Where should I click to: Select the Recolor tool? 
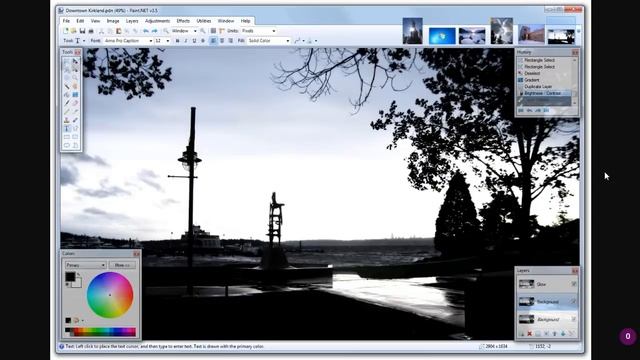pyautogui.click(x=76, y=120)
